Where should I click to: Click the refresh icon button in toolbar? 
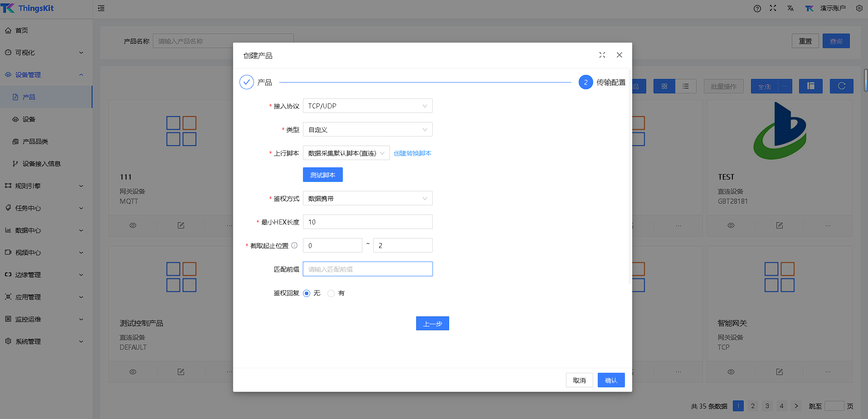pos(841,86)
